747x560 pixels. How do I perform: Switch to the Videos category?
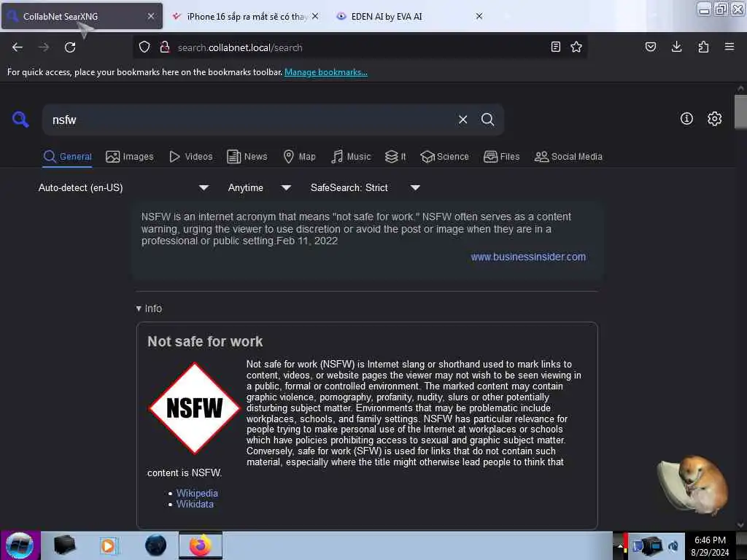click(190, 157)
